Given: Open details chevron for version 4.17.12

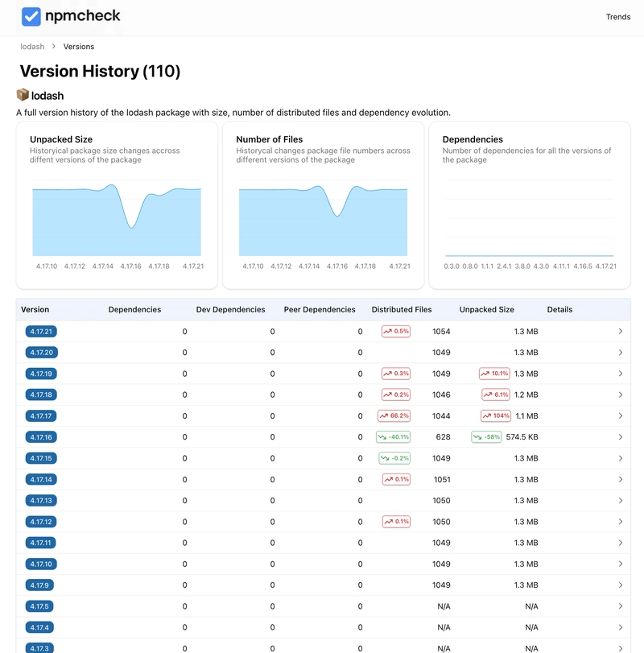Looking at the screenshot, I should pyautogui.click(x=621, y=522).
